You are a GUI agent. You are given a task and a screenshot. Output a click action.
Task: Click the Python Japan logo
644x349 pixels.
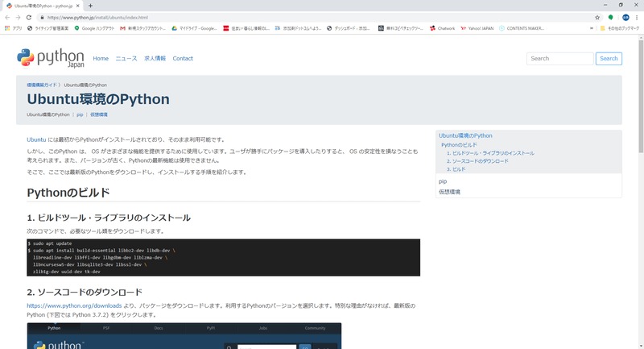[x=51, y=58]
